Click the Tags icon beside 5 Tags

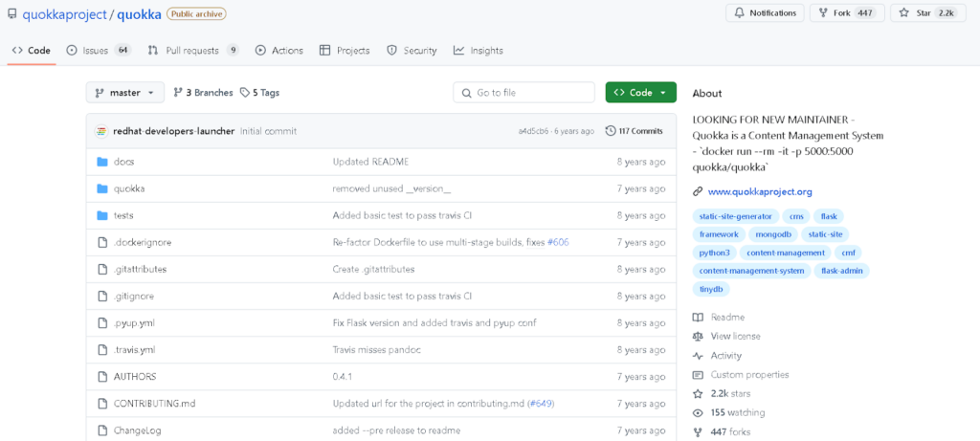click(x=245, y=93)
